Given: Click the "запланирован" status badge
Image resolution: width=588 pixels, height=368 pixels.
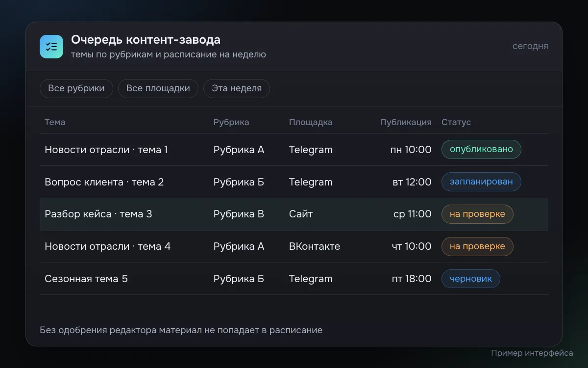Looking at the screenshot, I should [481, 182].
